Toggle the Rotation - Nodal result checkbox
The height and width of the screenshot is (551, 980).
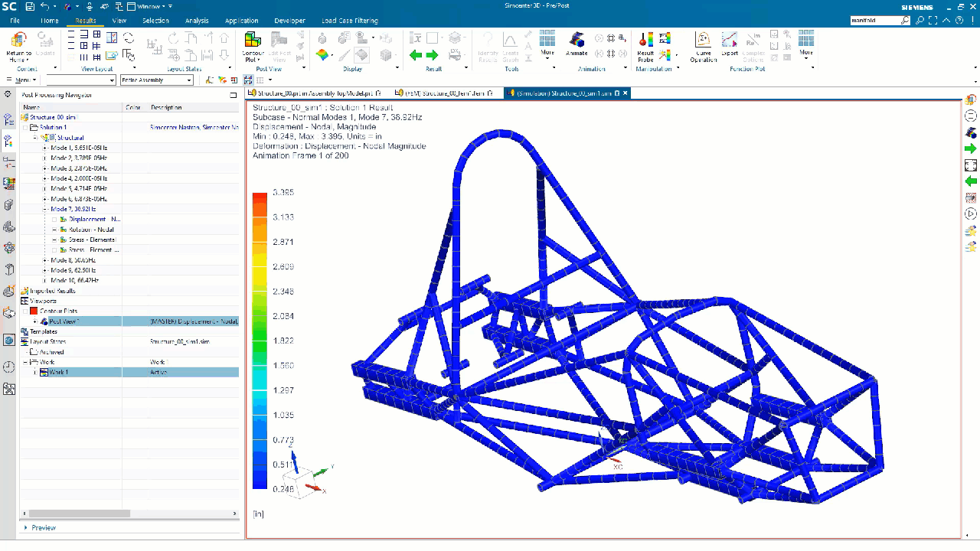55,230
